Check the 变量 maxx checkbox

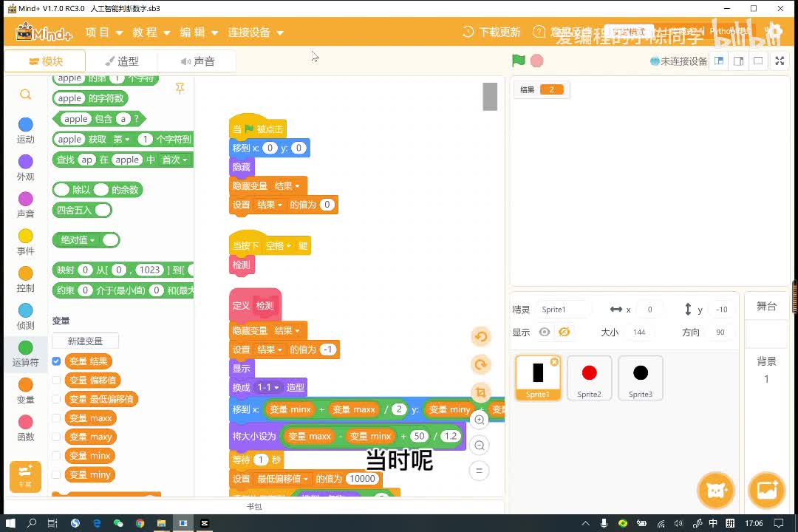56,418
